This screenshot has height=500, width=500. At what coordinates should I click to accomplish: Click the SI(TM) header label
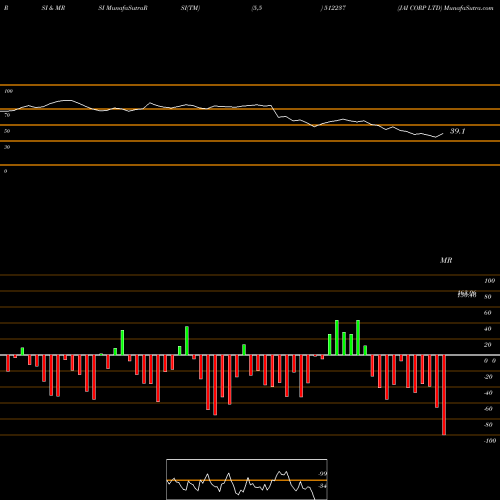point(190,8)
